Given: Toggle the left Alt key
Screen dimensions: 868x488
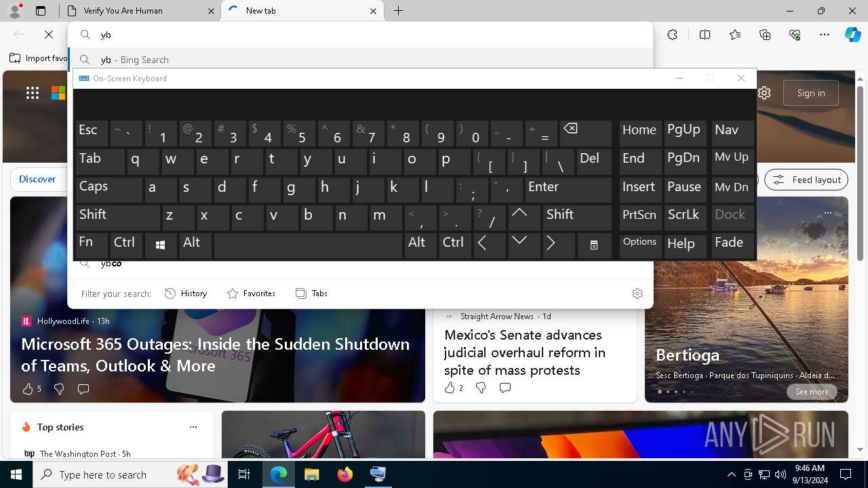Looking at the screenshot, I should click(x=195, y=245).
